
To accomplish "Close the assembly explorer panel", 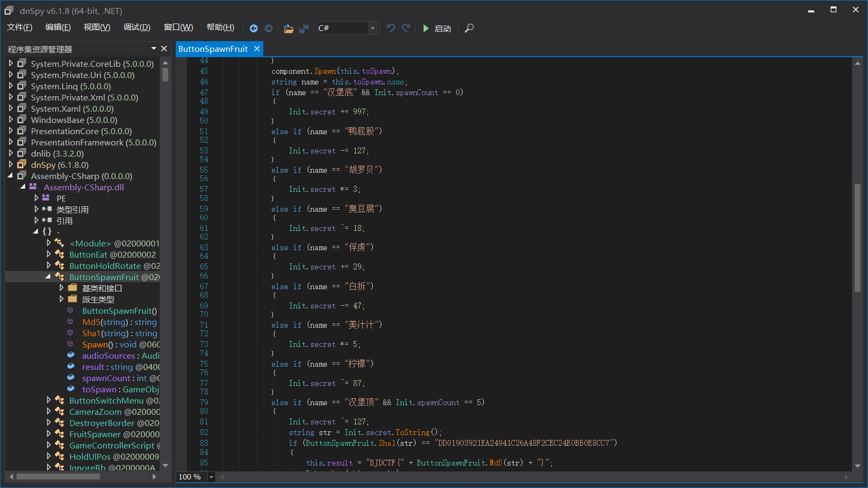I will [x=164, y=49].
